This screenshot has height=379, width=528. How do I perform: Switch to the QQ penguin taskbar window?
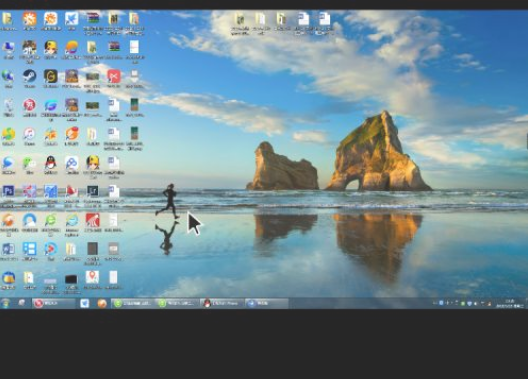click(222, 303)
